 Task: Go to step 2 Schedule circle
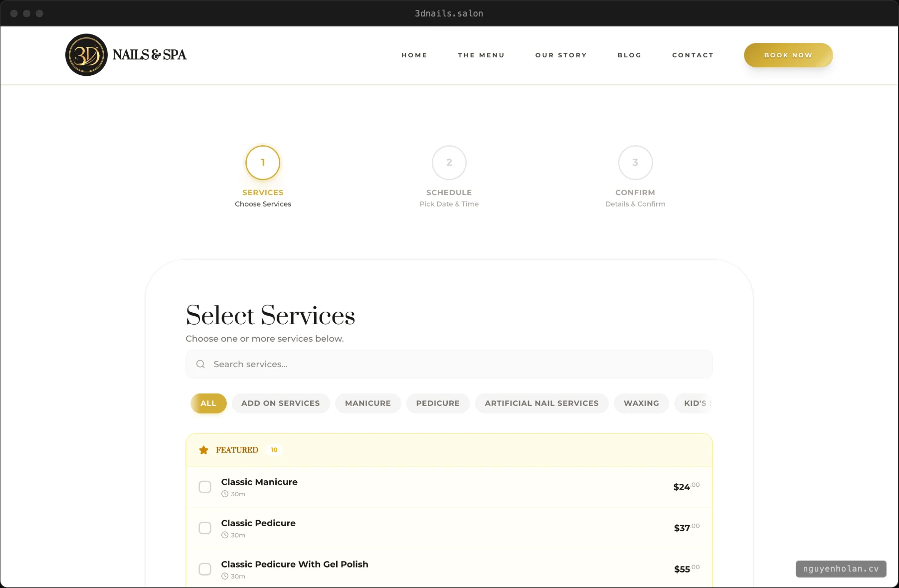pos(449,163)
